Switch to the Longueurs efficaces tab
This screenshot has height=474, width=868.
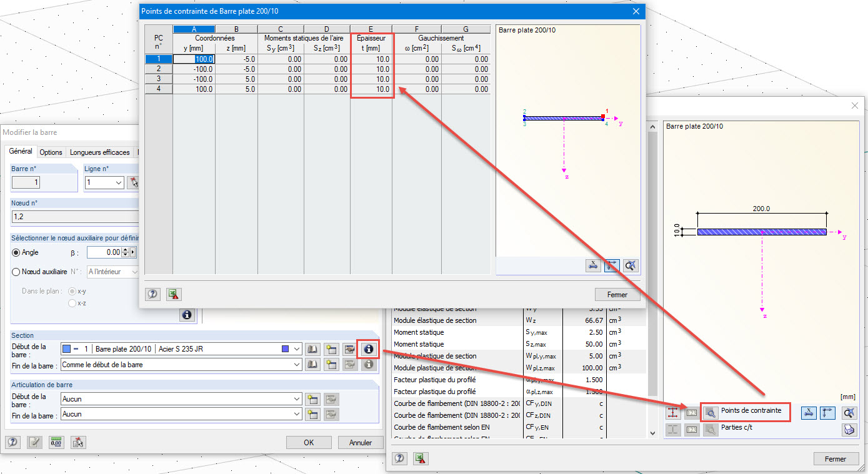(x=99, y=152)
